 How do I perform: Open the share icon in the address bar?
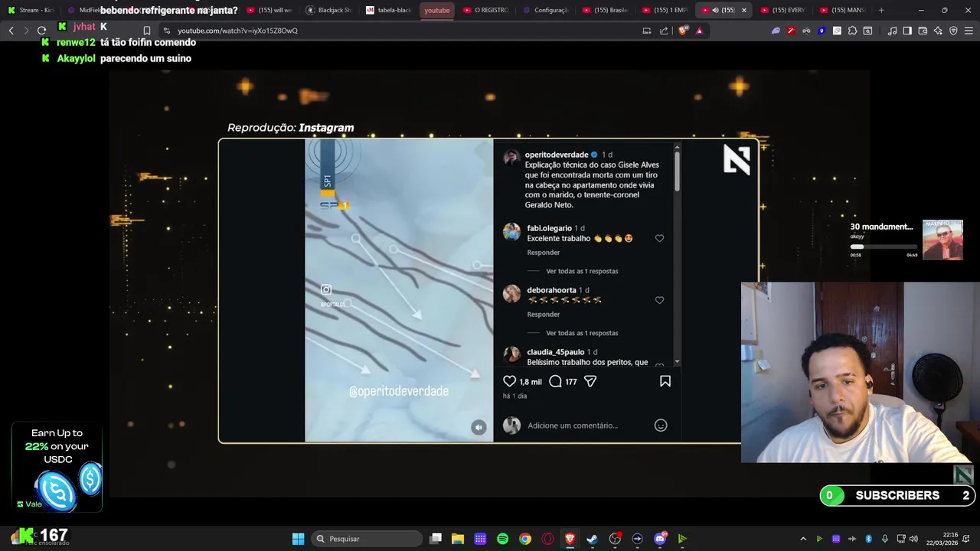(664, 31)
